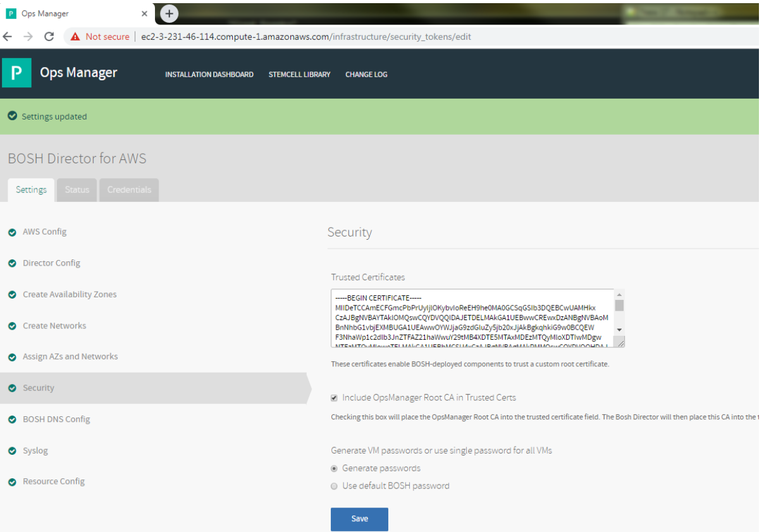
Task: Open the Resource Config settings page
Action: (x=54, y=482)
